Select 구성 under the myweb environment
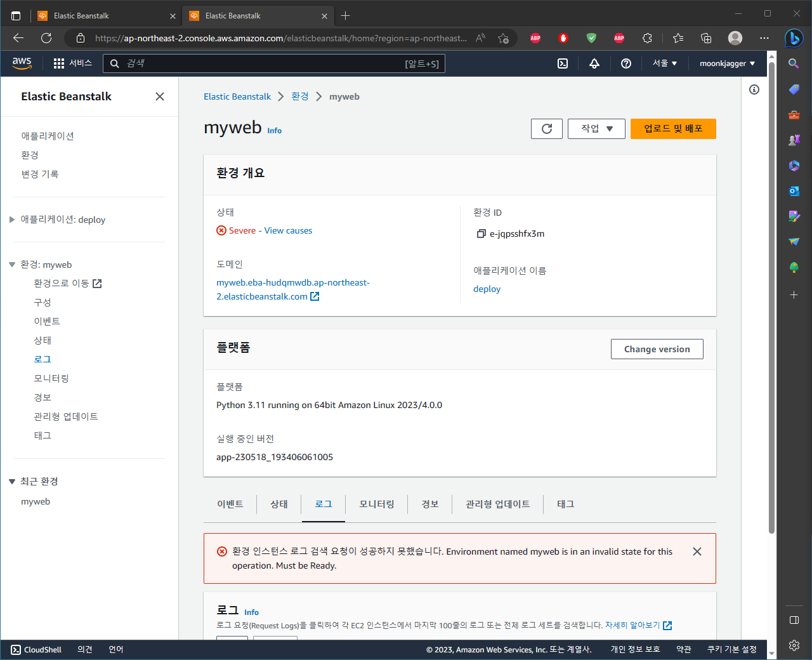812x660 pixels. tap(43, 302)
